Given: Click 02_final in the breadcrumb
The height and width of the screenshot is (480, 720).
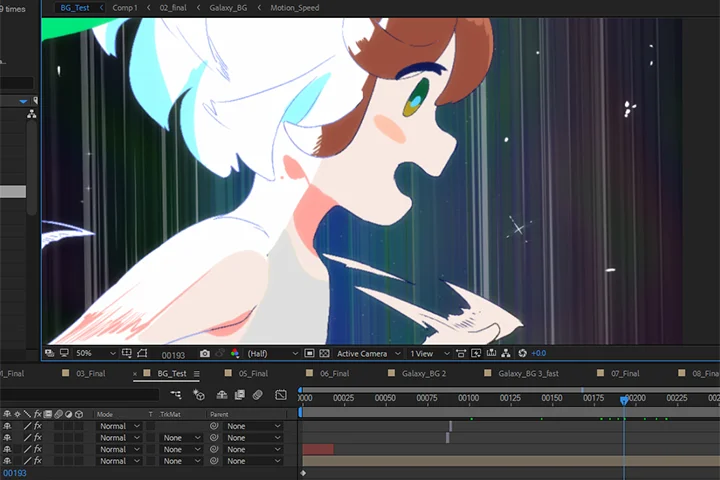Looking at the screenshot, I should point(173,8).
